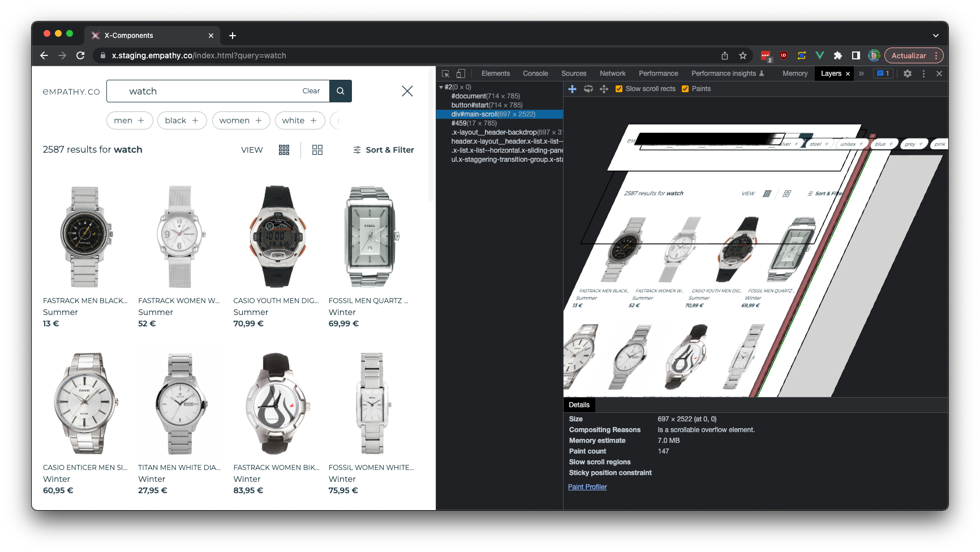The width and height of the screenshot is (980, 552).
Task: Switch to two-column grid view icon
Action: click(317, 150)
